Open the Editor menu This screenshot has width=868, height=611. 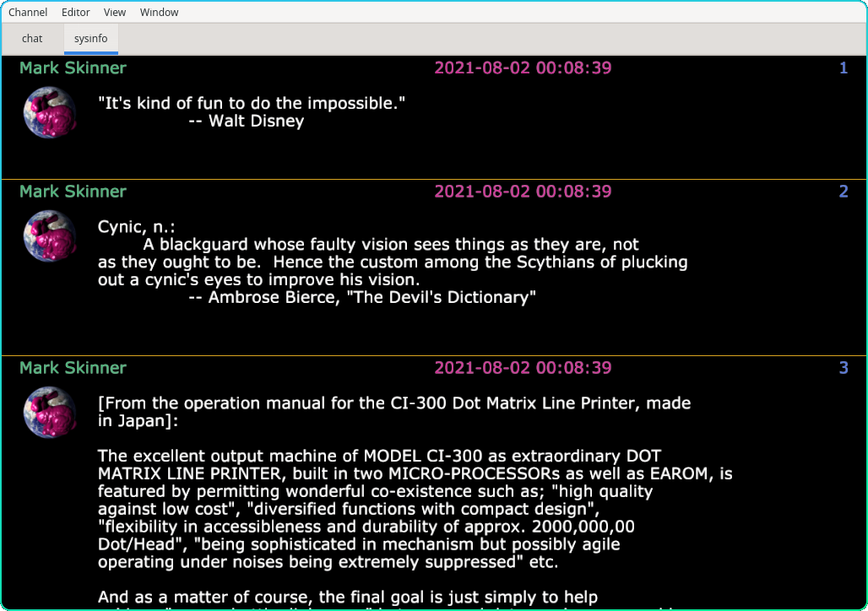click(x=76, y=13)
